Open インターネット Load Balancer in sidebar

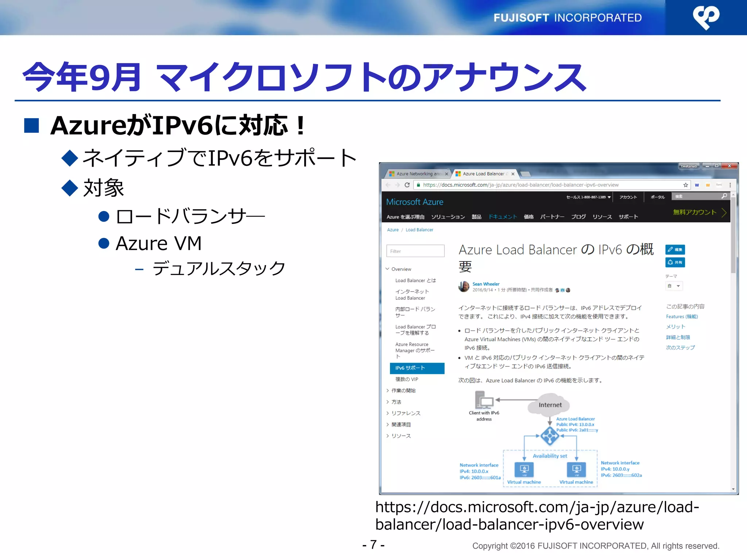[412, 295]
